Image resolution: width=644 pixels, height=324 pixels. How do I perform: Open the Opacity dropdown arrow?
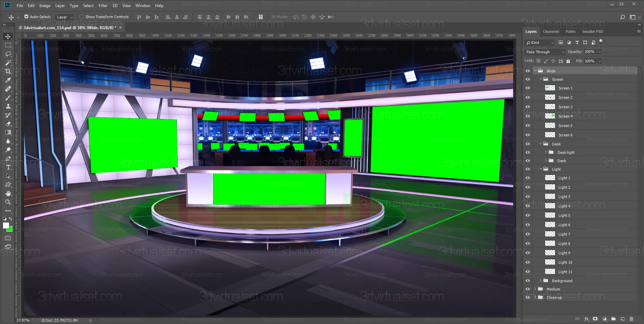pyautogui.click(x=599, y=52)
